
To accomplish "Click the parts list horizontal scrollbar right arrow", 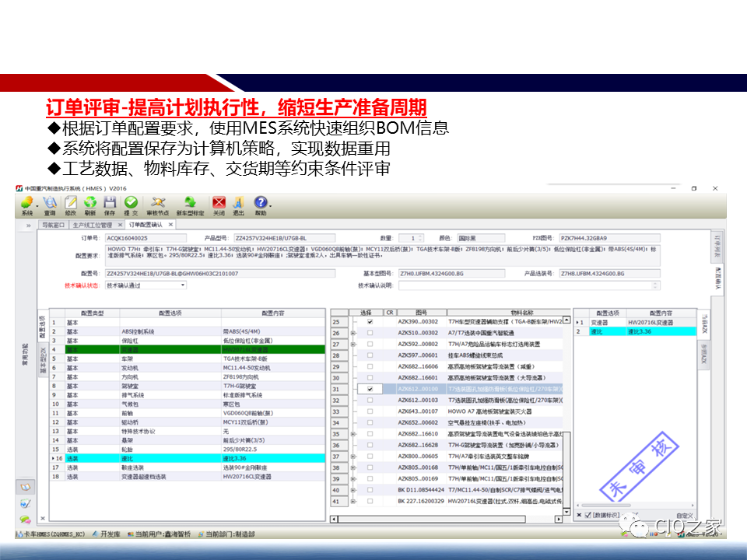I will click(559, 519).
